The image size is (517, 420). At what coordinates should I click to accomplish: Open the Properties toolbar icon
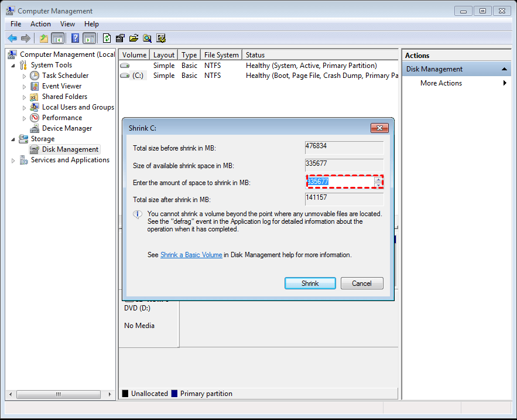click(x=120, y=38)
